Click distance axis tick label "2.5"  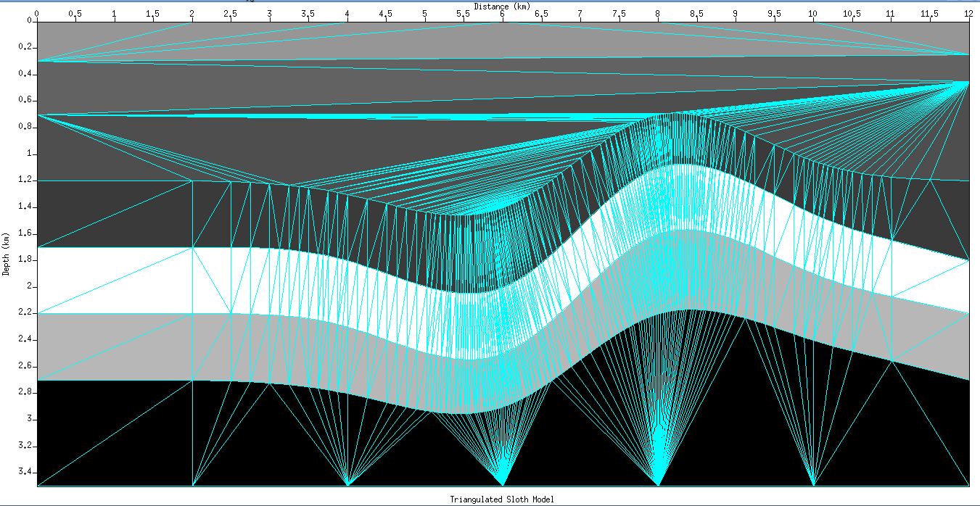click(231, 14)
